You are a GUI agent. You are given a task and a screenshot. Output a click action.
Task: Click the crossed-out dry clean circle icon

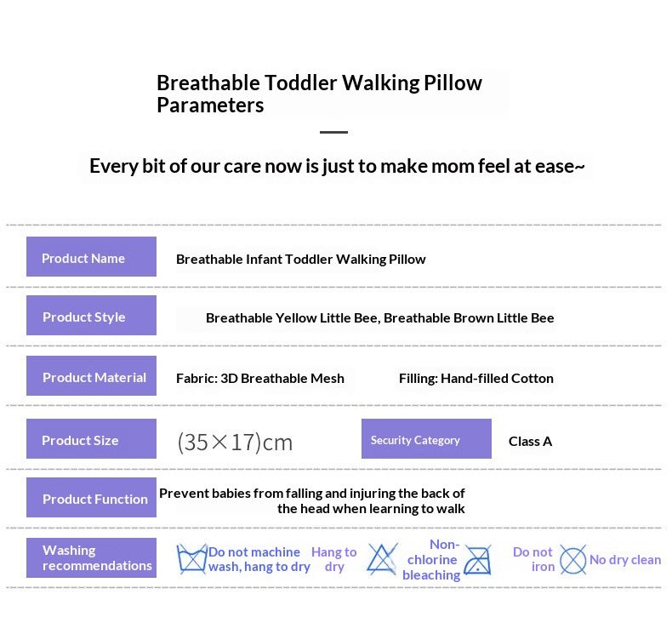coord(572,560)
